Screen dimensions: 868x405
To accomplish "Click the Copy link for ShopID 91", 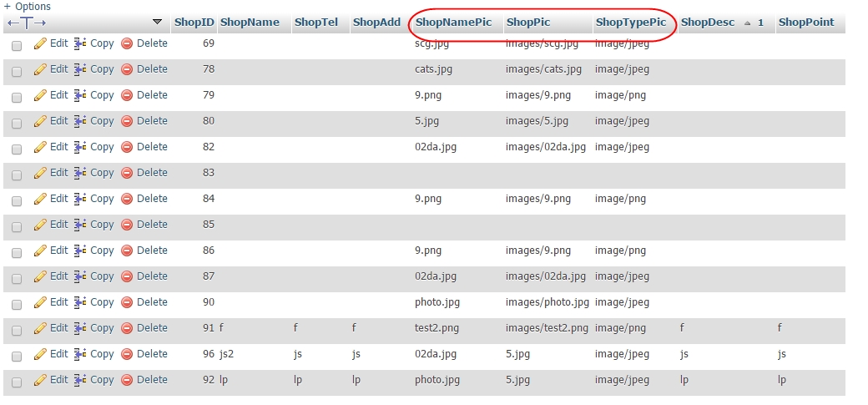I will (102, 328).
